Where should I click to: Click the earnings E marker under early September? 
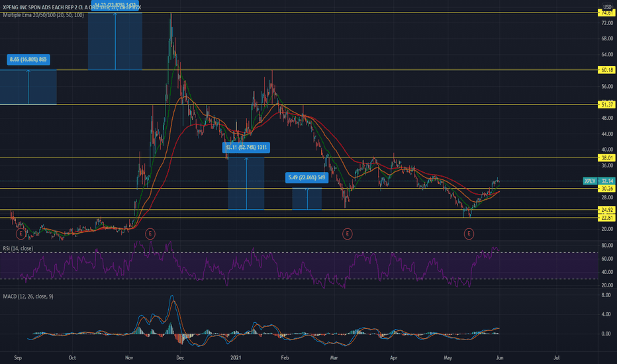point(21,234)
